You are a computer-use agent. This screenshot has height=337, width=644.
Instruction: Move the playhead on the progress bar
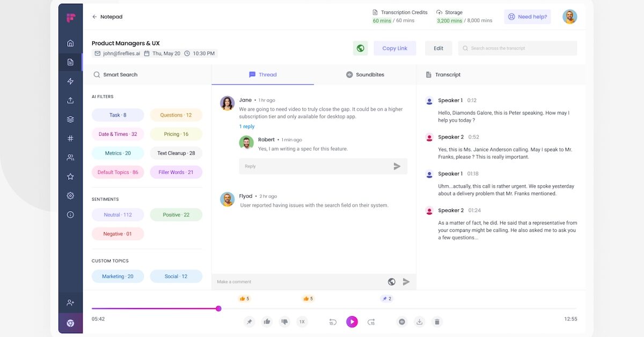[x=218, y=309]
